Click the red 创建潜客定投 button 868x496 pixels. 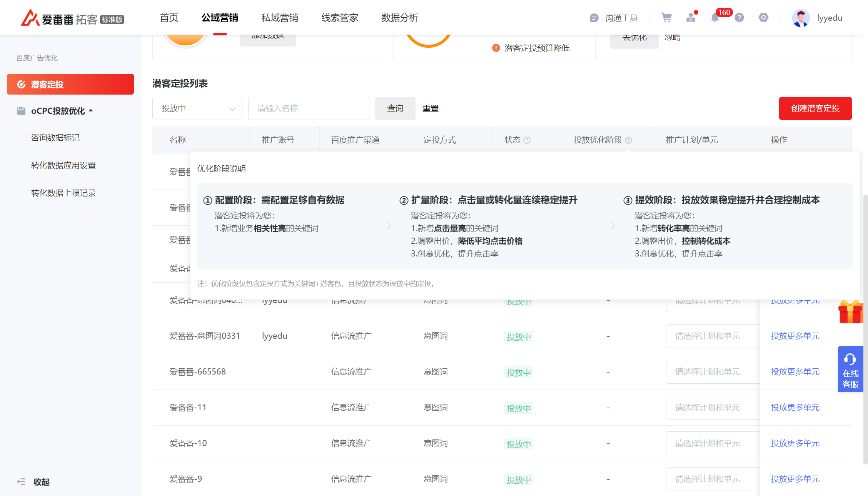coord(815,108)
